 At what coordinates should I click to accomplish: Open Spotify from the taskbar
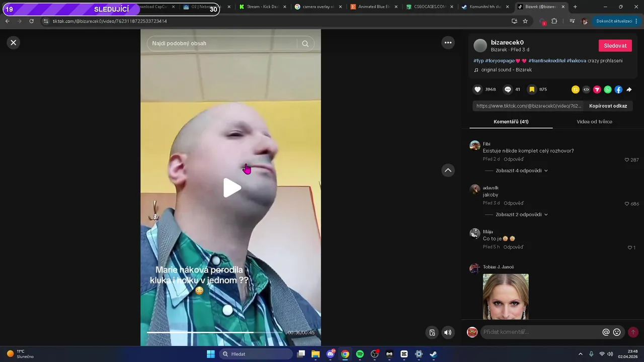tap(360, 354)
